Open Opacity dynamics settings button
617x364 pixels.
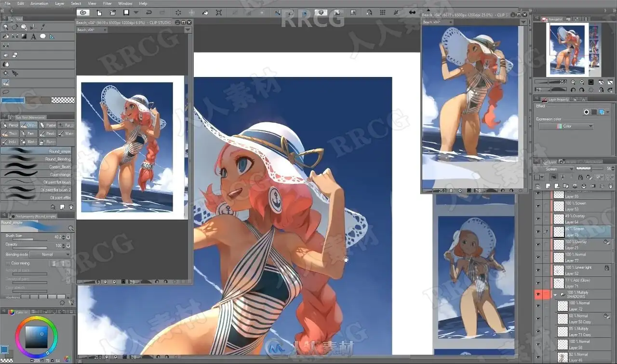[68, 246]
